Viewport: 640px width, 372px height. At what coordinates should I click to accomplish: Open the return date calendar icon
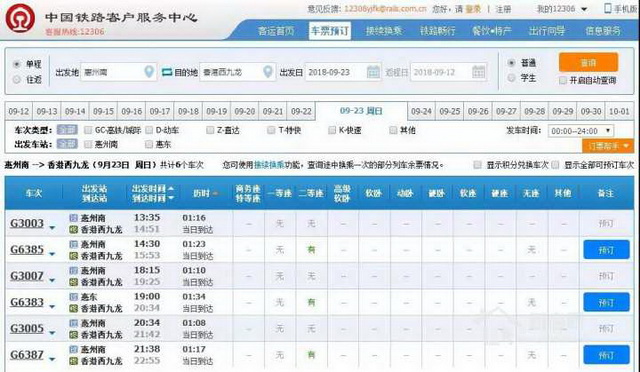478,72
